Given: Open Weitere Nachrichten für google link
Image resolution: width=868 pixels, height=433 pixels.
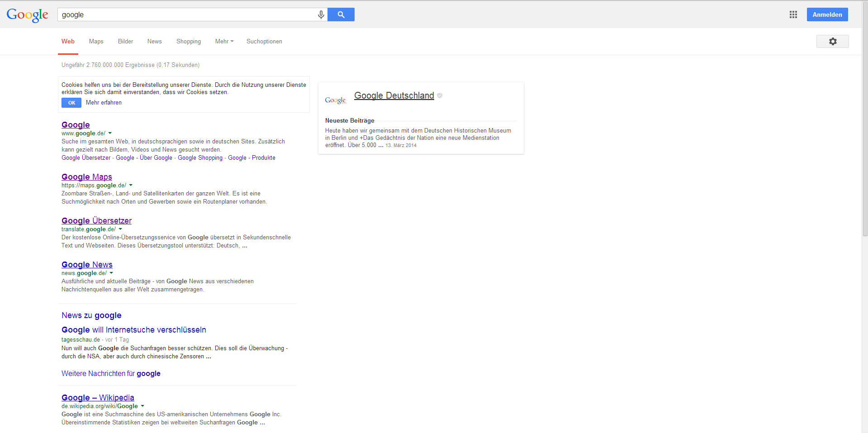Looking at the screenshot, I should click(111, 374).
